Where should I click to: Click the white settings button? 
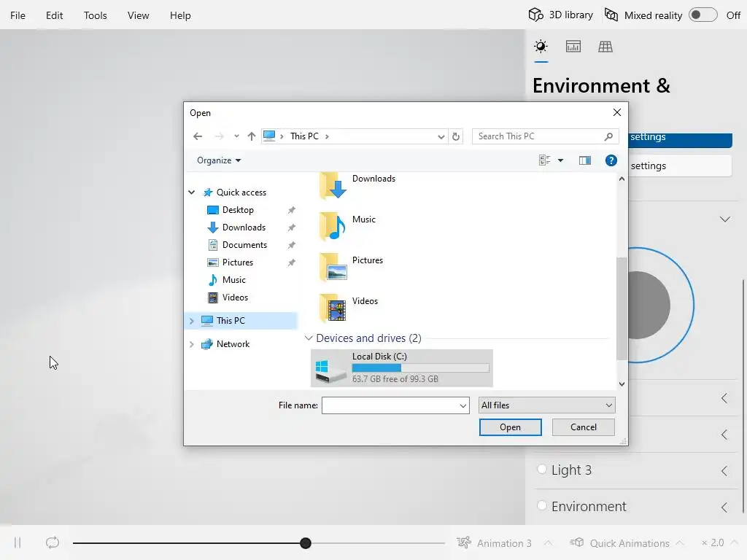[x=681, y=166]
